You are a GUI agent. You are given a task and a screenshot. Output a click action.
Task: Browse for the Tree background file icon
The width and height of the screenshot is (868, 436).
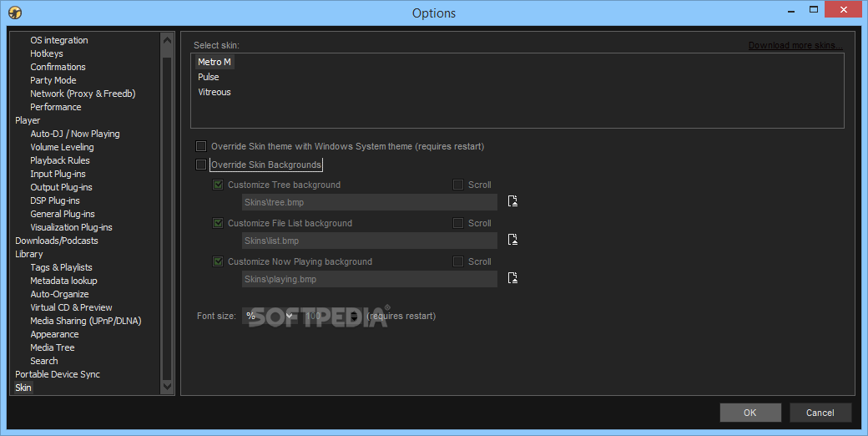(512, 201)
